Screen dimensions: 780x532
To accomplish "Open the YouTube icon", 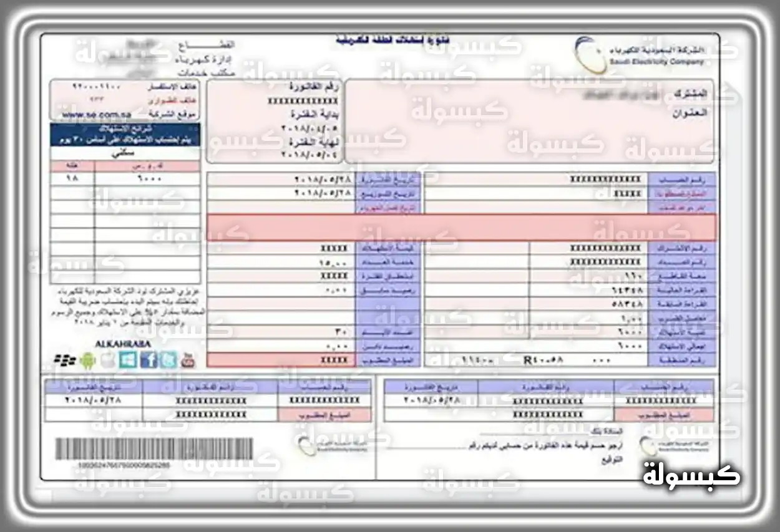I will tap(188, 360).
